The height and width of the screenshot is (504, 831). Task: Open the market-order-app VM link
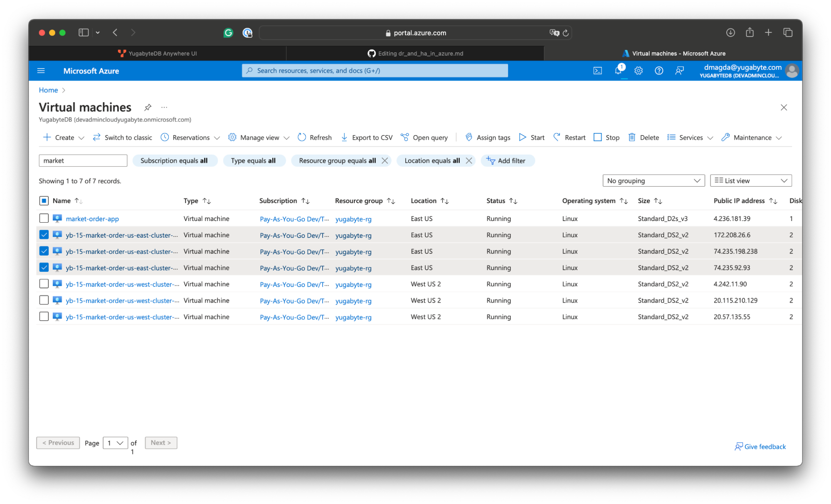coord(92,219)
